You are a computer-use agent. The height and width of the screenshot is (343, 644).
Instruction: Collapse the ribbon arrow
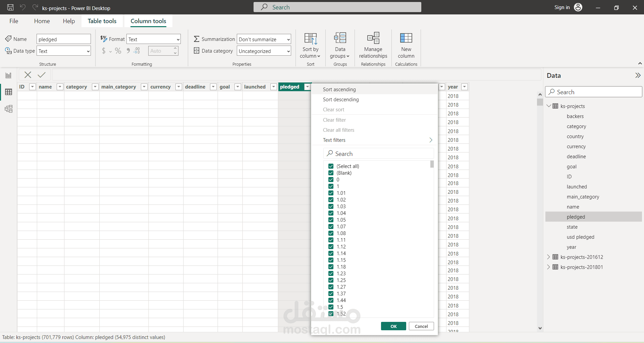click(x=640, y=63)
